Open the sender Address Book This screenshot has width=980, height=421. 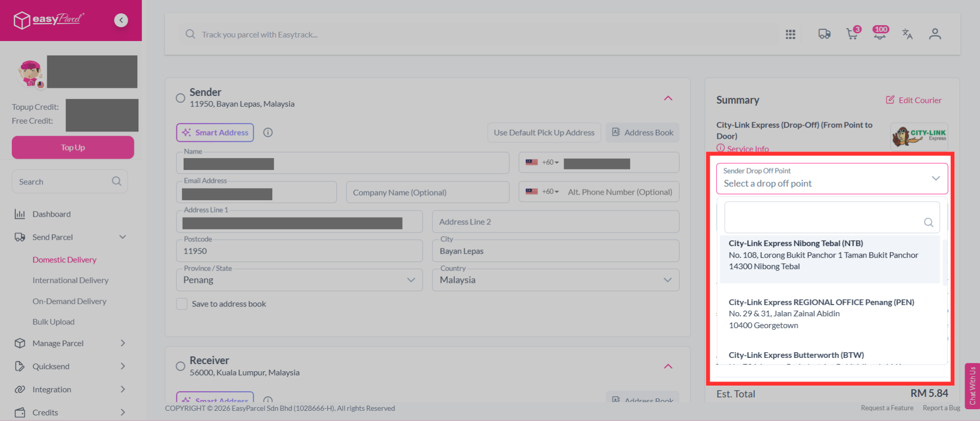643,132
